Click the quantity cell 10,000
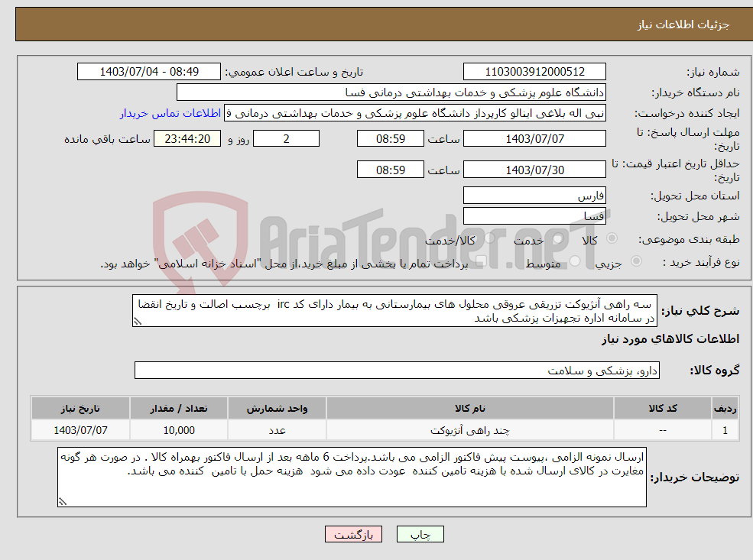This screenshot has height=560, width=753. 179,430
